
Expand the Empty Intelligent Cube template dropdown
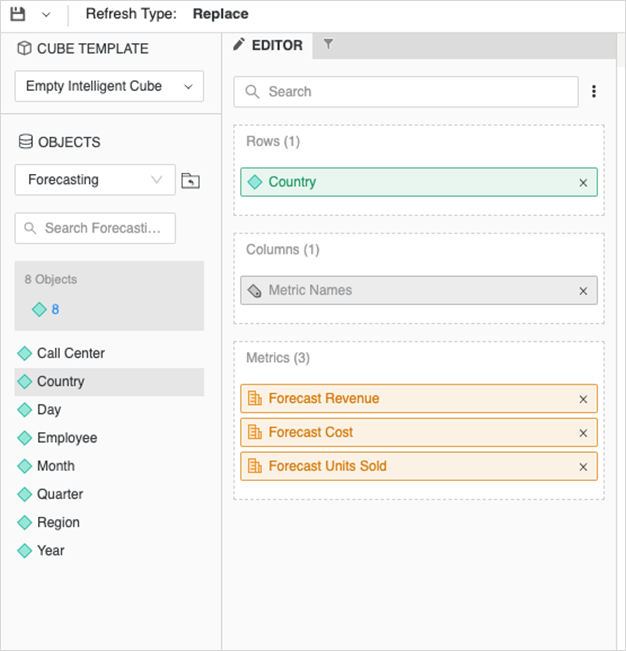coord(109,86)
